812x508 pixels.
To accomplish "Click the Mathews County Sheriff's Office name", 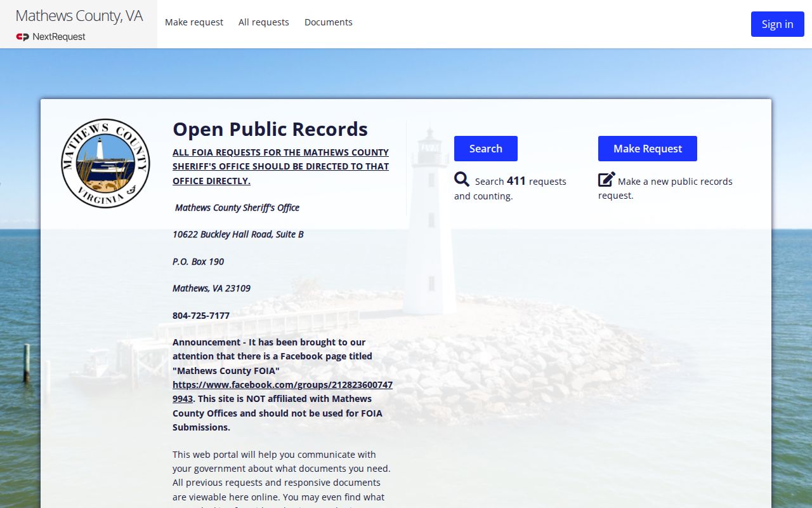I will (237, 208).
